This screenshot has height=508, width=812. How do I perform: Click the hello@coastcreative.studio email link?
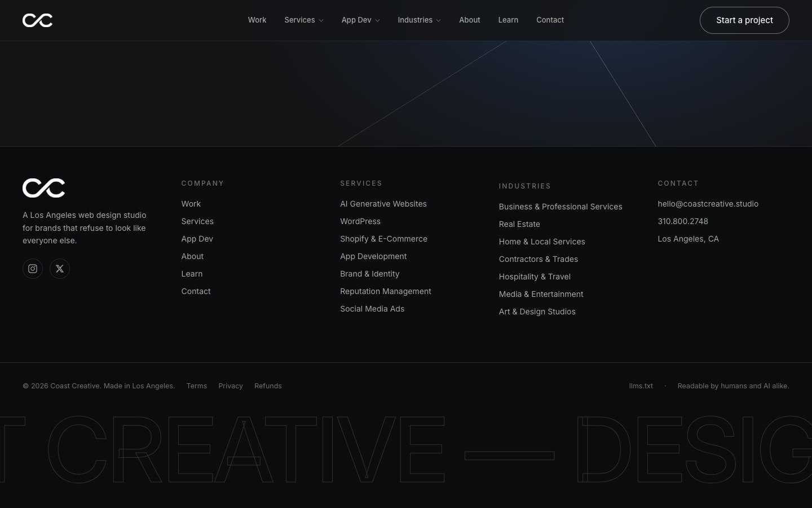(708, 204)
